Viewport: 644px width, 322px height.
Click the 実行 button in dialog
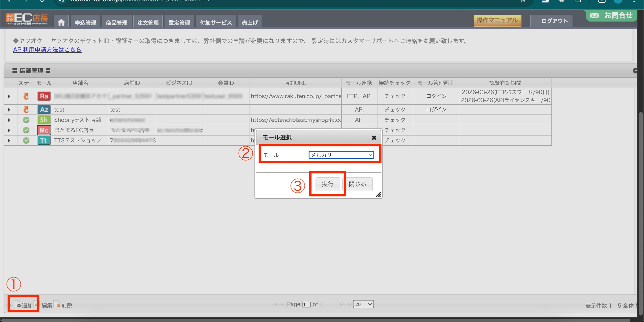point(328,184)
